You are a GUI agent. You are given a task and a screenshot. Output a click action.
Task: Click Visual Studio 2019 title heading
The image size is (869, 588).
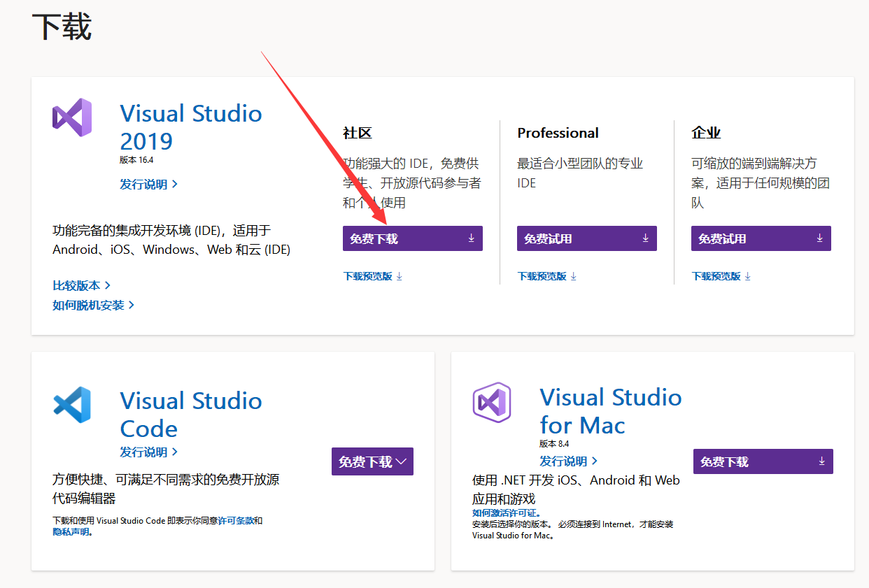click(x=191, y=127)
